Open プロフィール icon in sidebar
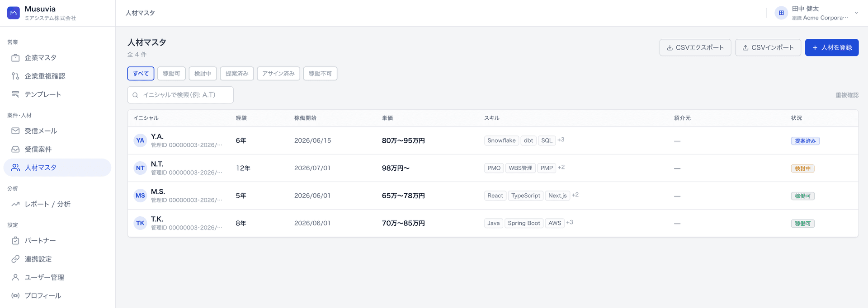 [15, 296]
